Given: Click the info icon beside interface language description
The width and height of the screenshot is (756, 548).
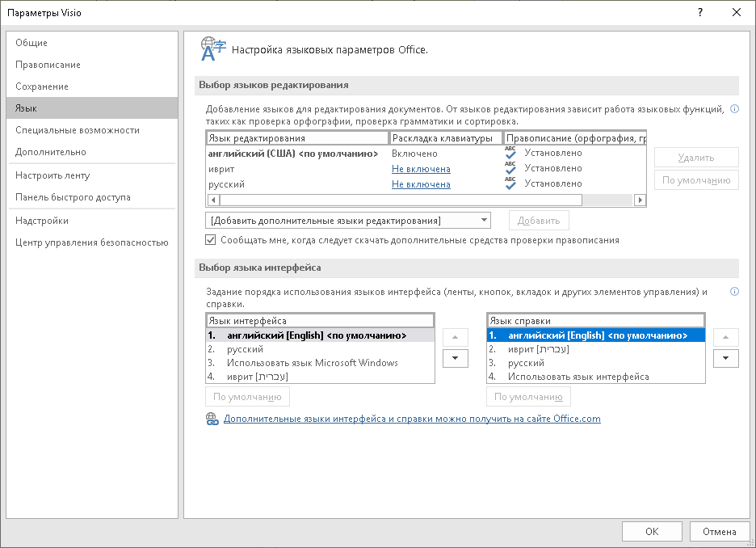Looking at the screenshot, I should 734,291.
